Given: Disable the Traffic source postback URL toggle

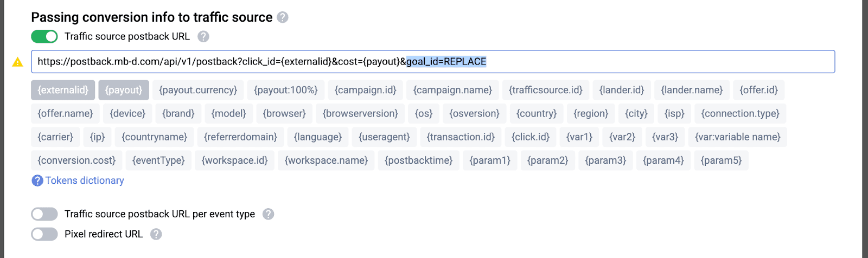Looking at the screenshot, I should (44, 36).
